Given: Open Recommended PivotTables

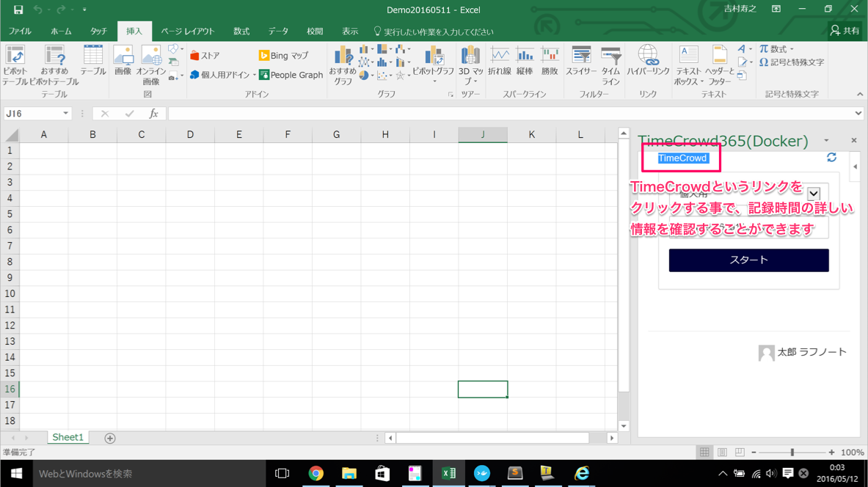Looking at the screenshot, I should (54, 65).
